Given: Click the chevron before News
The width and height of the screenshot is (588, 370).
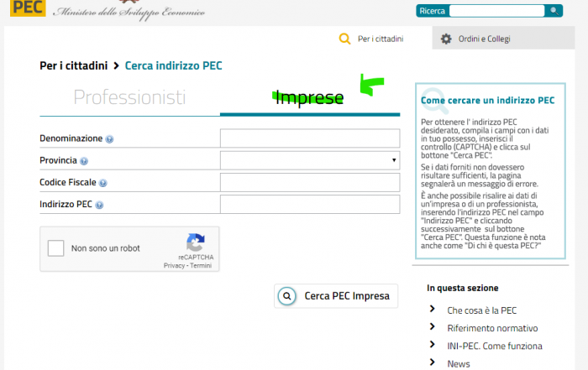Looking at the screenshot, I should (x=433, y=362).
